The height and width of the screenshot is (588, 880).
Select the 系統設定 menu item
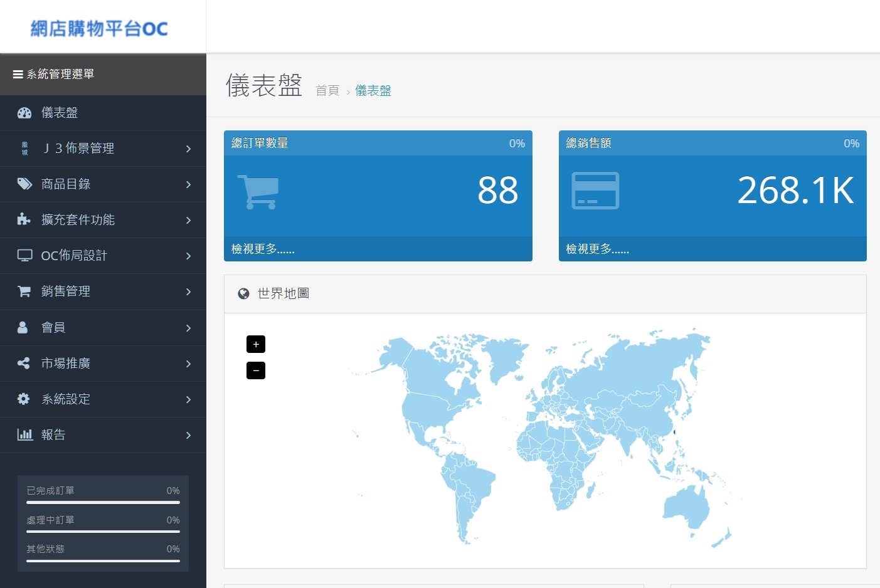(x=66, y=399)
